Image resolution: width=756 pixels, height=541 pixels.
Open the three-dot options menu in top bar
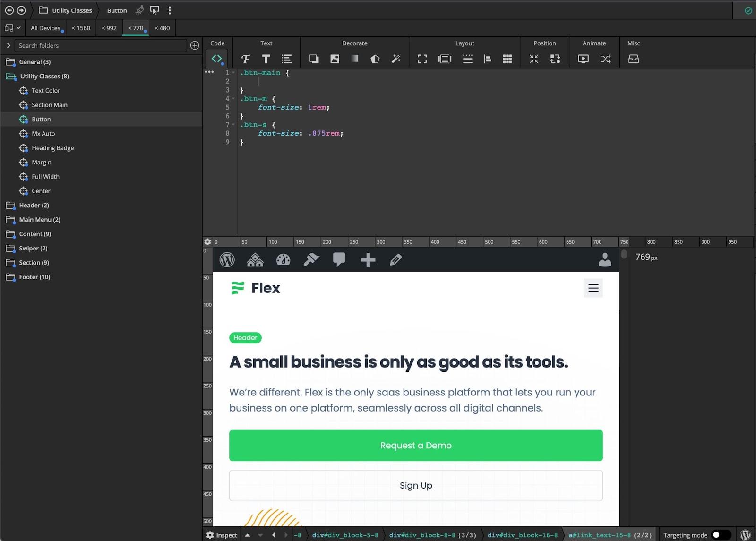(x=170, y=10)
